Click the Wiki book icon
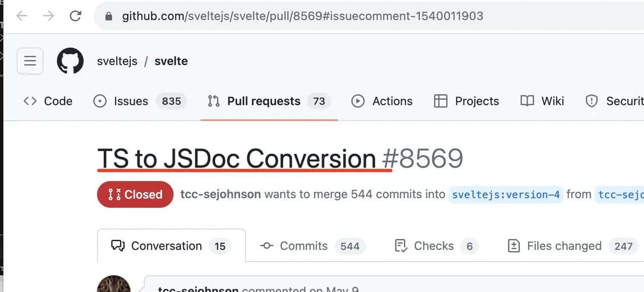Screen dimensions: 644x292 click(527, 101)
